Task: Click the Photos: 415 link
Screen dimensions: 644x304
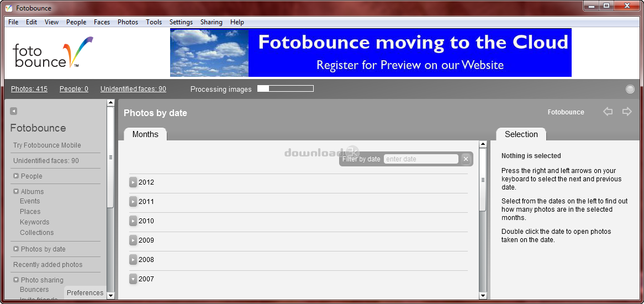Action: (29, 89)
